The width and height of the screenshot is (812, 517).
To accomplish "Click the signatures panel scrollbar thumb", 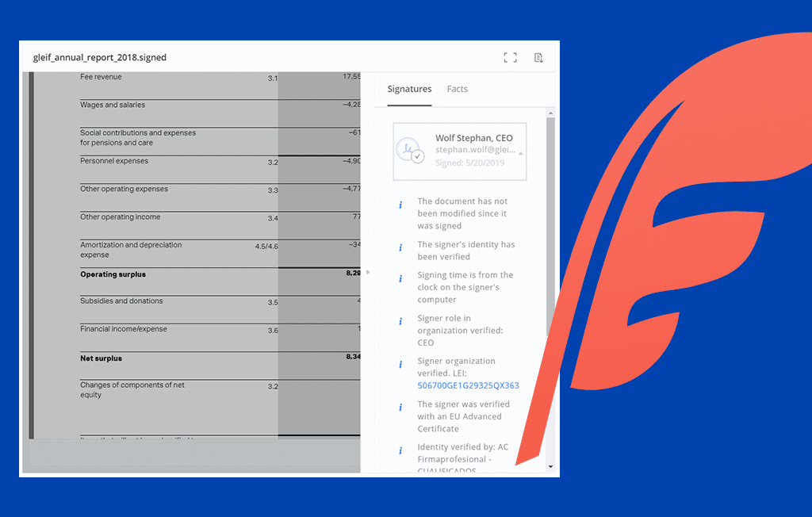I will (x=550, y=227).
